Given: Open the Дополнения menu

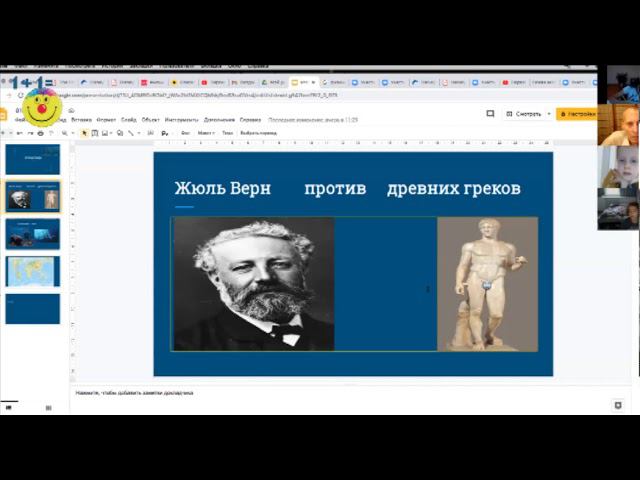Looking at the screenshot, I should click(219, 120).
